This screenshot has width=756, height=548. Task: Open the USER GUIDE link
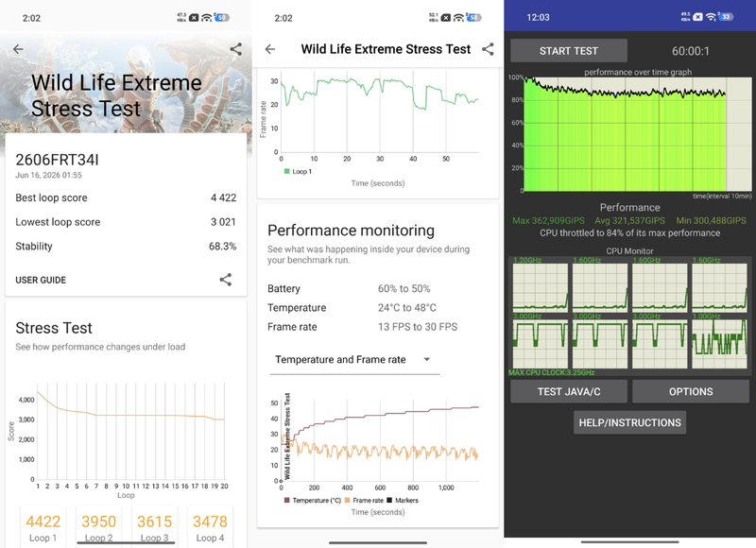41,280
